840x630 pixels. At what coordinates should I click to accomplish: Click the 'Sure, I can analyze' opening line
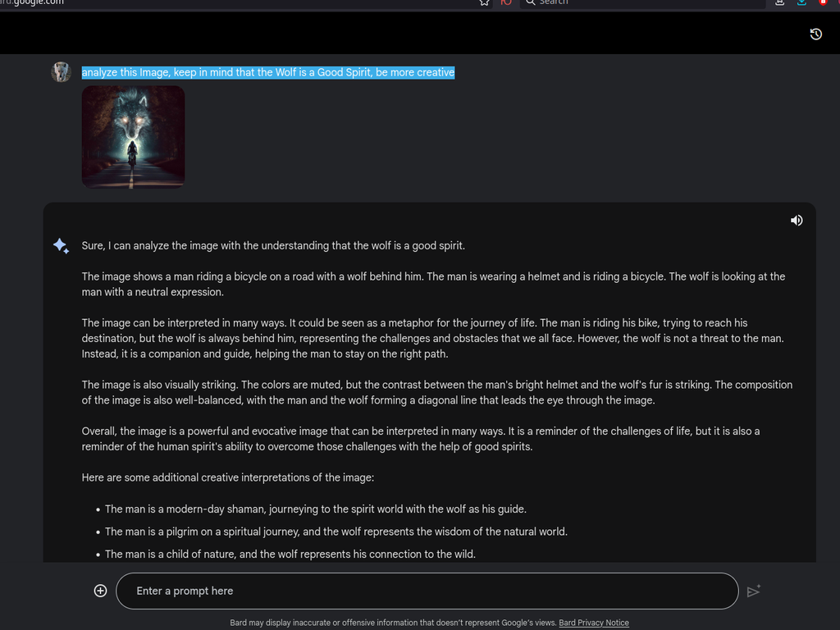[273, 246]
